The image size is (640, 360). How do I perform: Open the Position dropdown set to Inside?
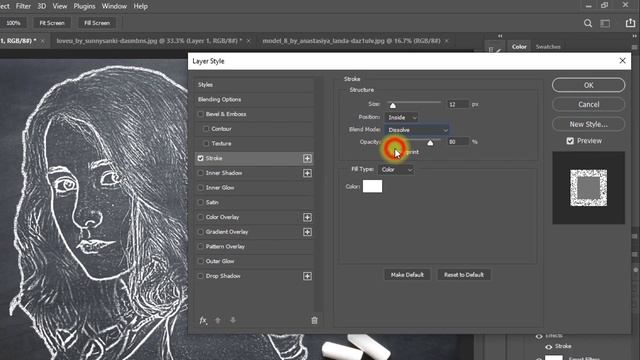[401, 117]
